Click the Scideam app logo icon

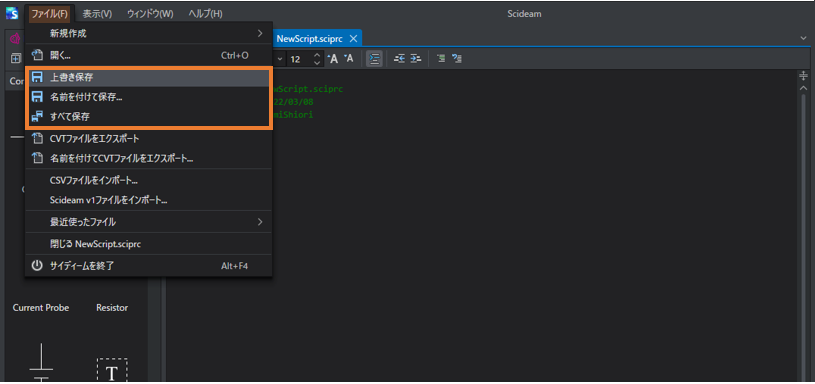coord(12,13)
